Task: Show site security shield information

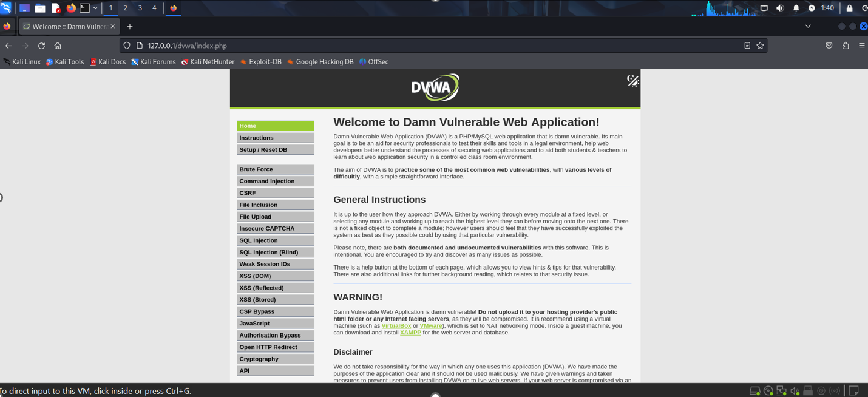Action: 127,46
